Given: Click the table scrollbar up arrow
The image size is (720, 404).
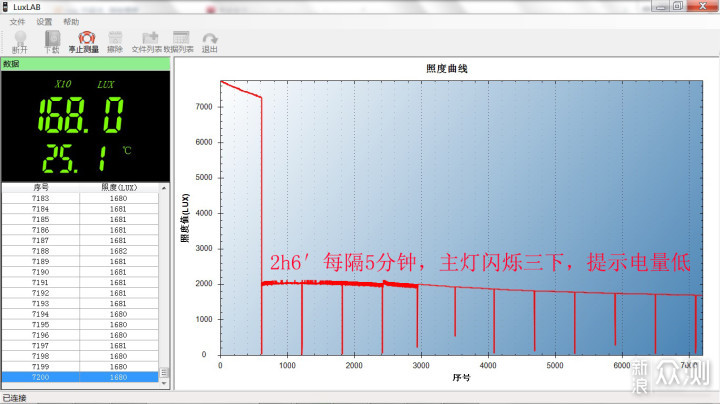Looking at the screenshot, I should (x=164, y=188).
